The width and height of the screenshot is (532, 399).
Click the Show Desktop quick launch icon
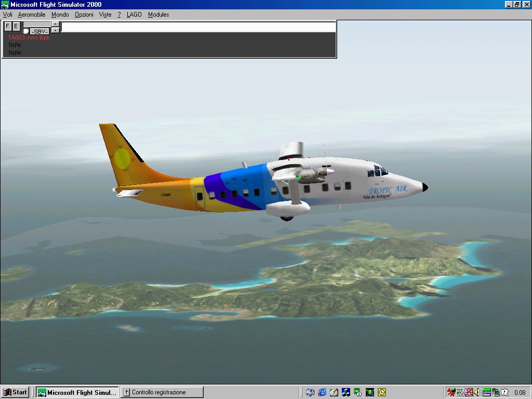click(310, 393)
